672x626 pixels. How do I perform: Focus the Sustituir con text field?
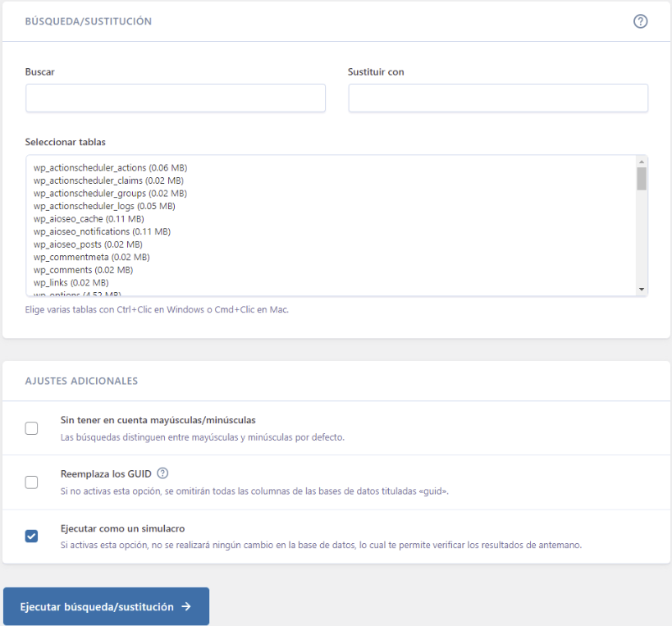pyautogui.click(x=498, y=98)
